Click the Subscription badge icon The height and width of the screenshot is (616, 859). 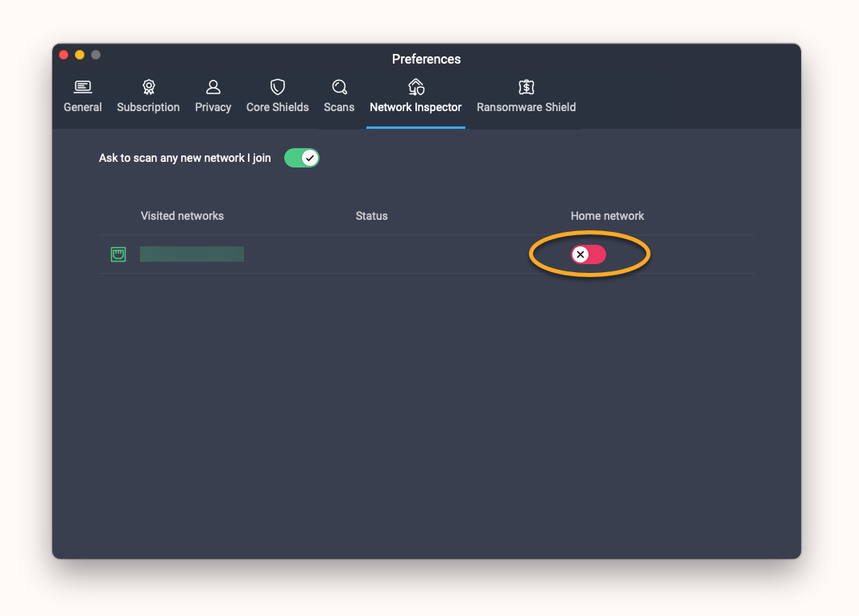tap(148, 87)
